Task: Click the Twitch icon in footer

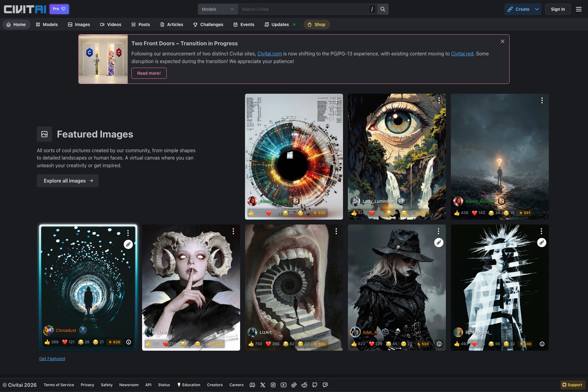Action: coord(325,385)
